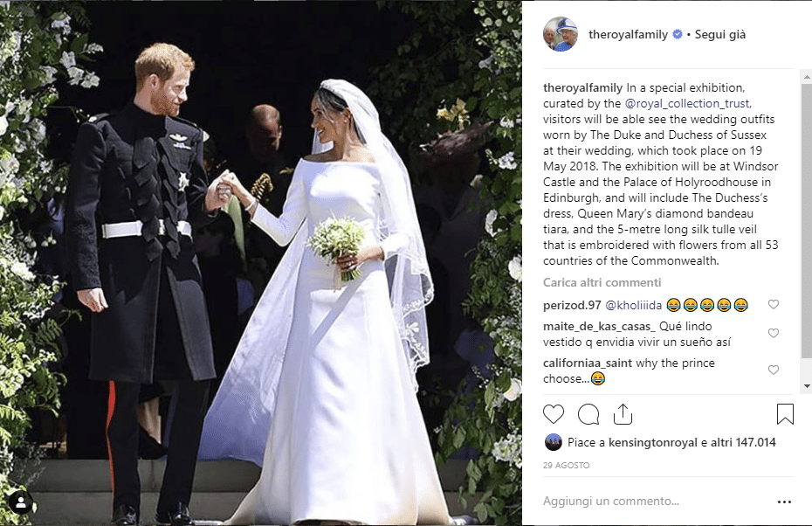Show tagged people icon on photo
The image size is (812, 526).
pyautogui.click(x=21, y=502)
